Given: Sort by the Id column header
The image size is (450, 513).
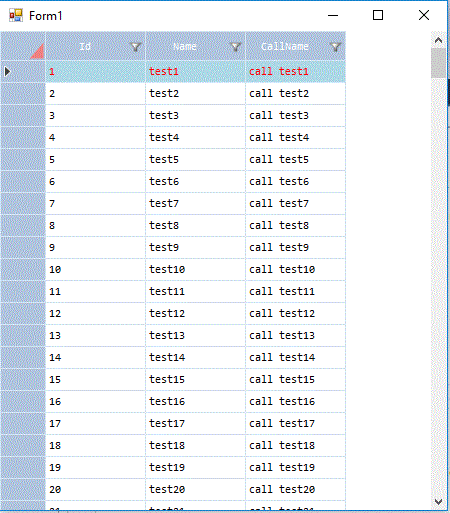Looking at the screenshot, I should [x=85, y=46].
